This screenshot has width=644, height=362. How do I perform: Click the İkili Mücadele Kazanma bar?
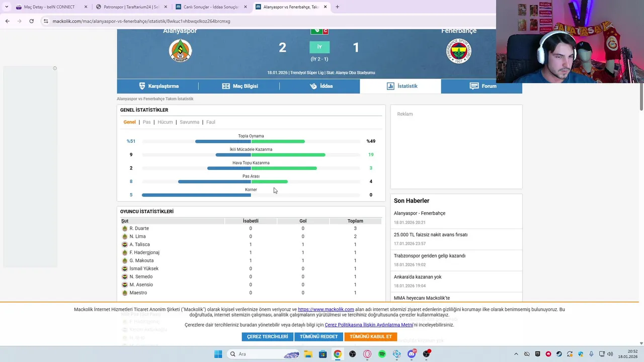[251, 155]
